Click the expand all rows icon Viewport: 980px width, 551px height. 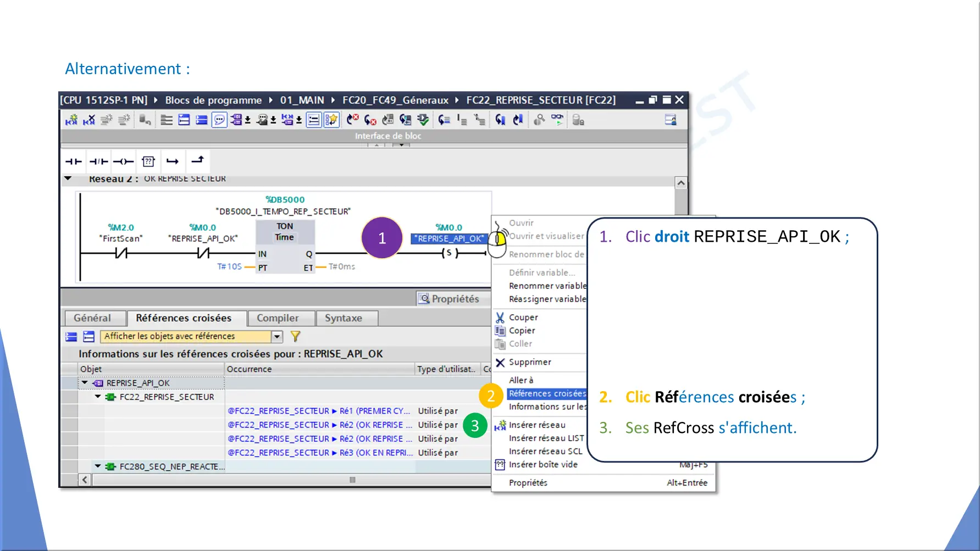click(x=88, y=336)
